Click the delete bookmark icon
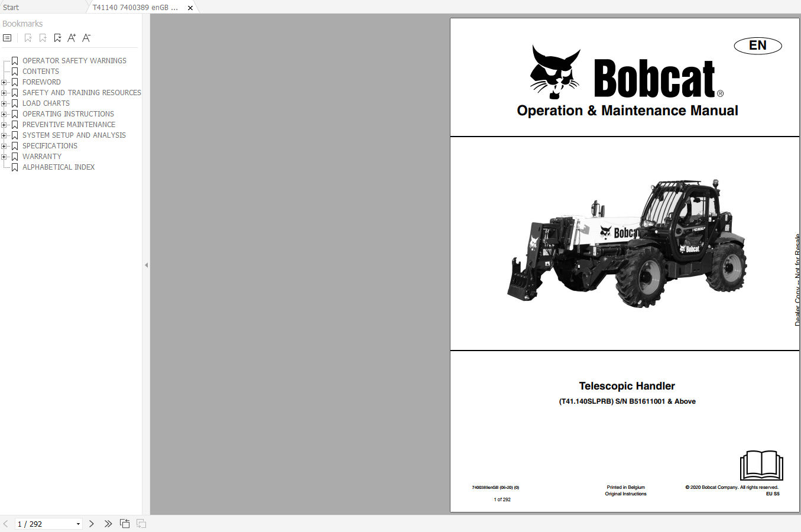Image resolution: width=801 pixels, height=532 pixels. (x=28, y=37)
